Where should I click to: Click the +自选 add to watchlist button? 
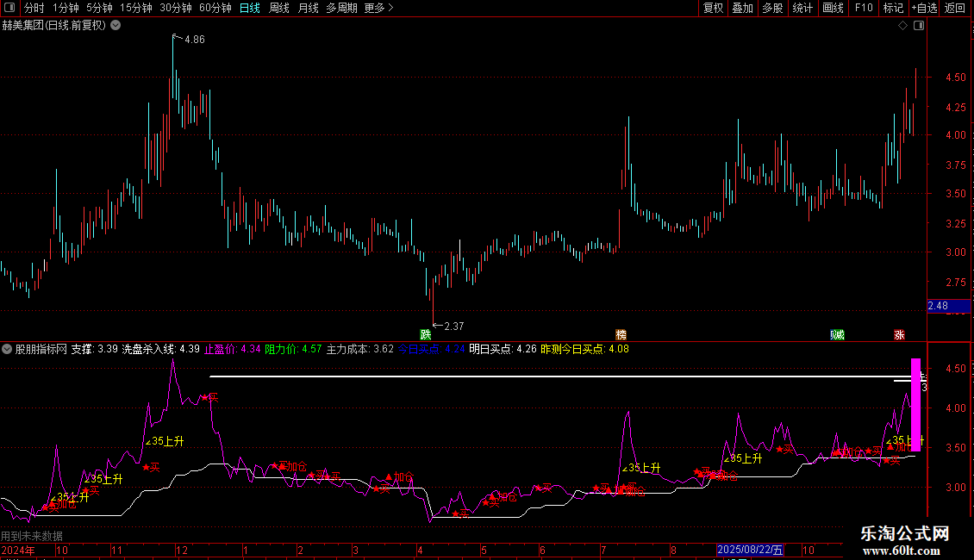[923, 8]
